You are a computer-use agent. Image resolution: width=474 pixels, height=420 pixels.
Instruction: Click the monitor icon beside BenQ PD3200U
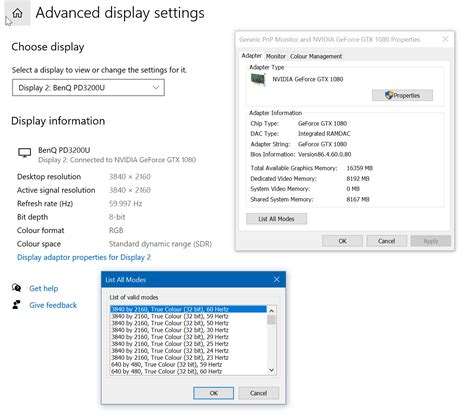click(24, 153)
